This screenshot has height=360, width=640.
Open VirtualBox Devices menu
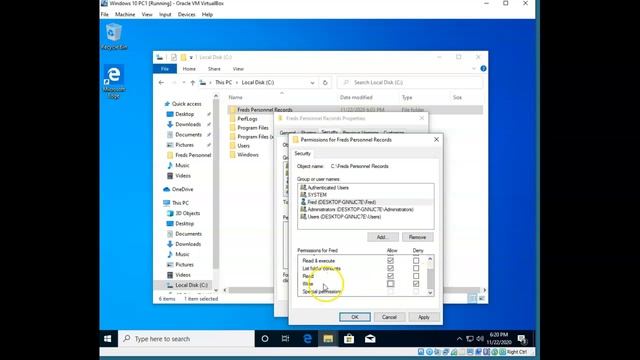click(187, 14)
